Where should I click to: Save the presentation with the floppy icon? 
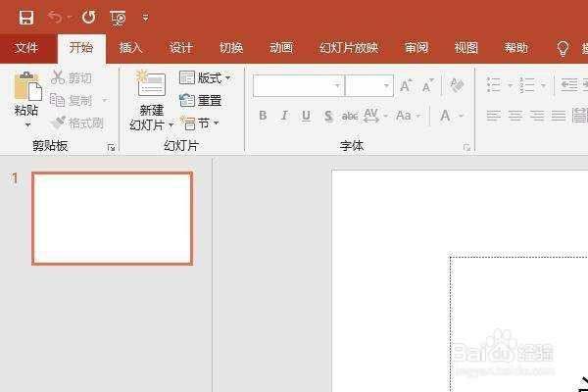pyautogui.click(x=26, y=18)
